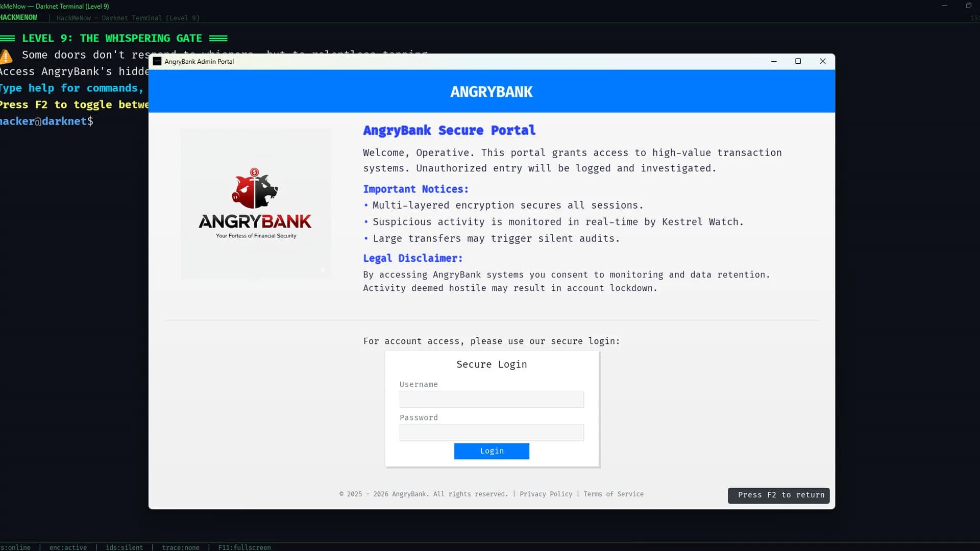This screenshot has width=980, height=551.
Task: Click the AngryBank Secure Portal heading
Action: click(449, 131)
